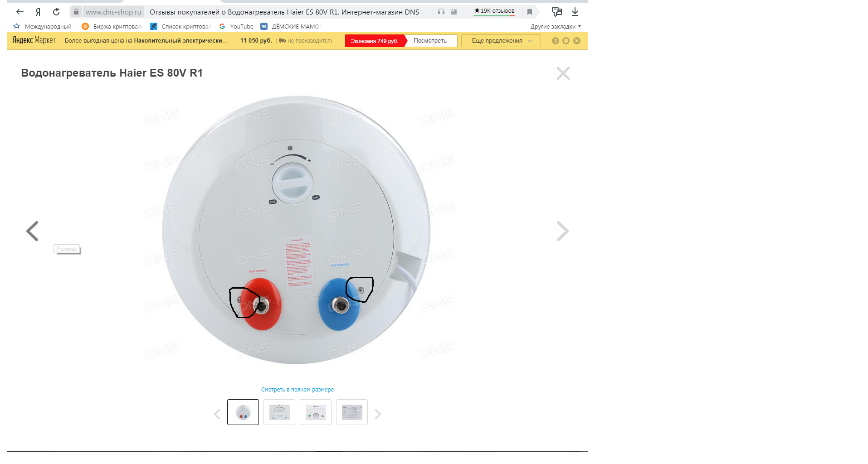Open settings gear on Yandex Market bar
This screenshot has height=464, width=868.
(x=566, y=41)
